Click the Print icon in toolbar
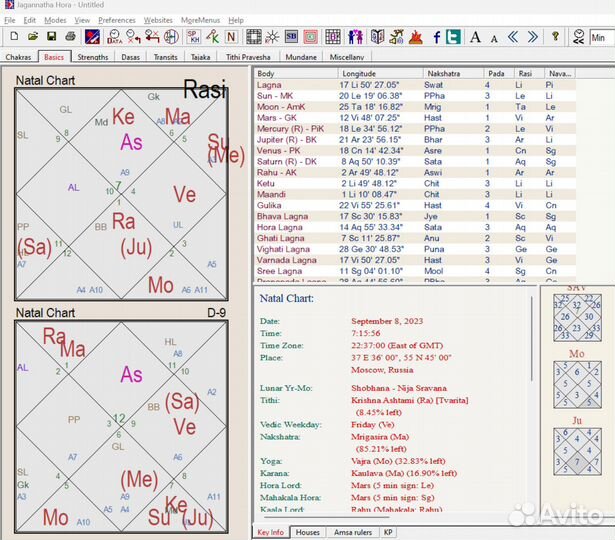615x540 pixels. [x=69, y=37]
